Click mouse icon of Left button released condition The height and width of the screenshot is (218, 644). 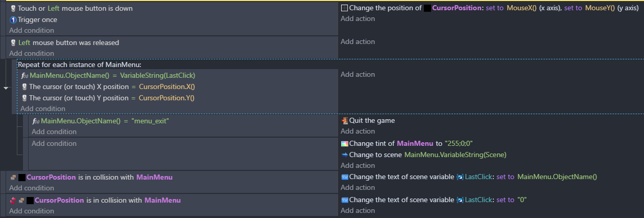click(13, 42)
